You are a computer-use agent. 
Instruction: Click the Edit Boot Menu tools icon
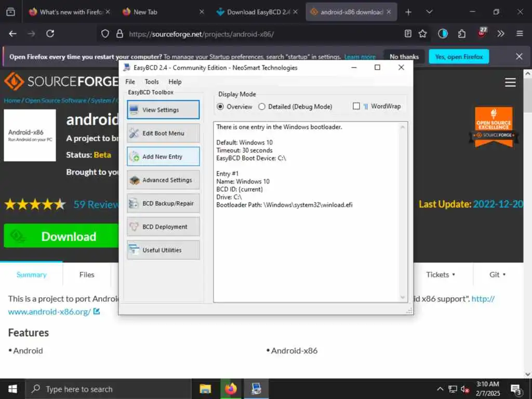tap(134, 133)
